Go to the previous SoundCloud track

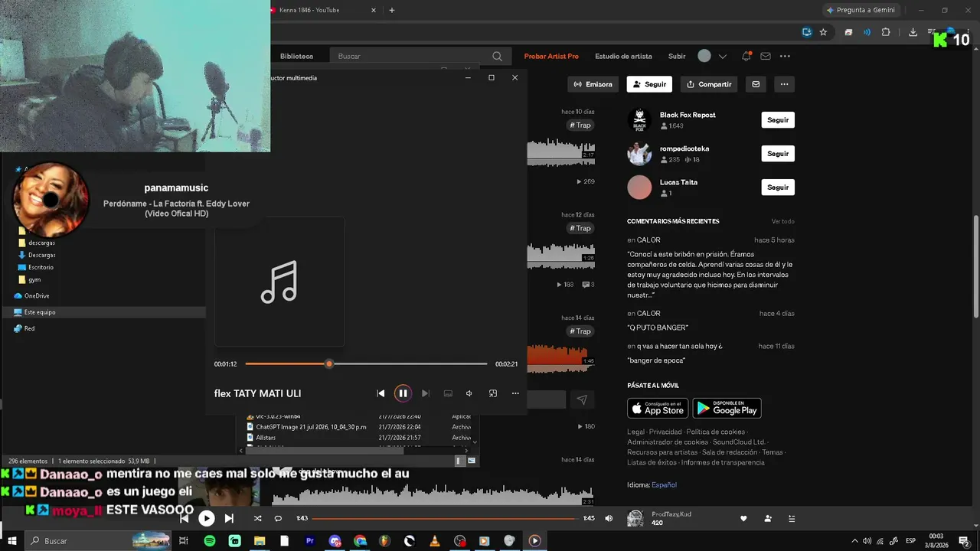click(185, 518)
